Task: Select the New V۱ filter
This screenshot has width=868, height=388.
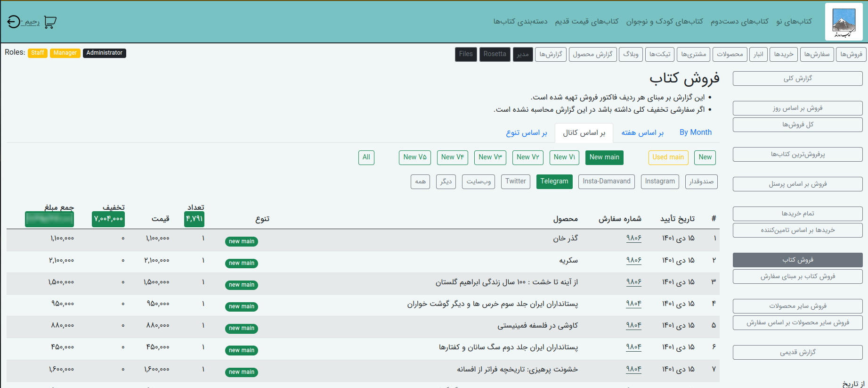Action: (x=564, y=157)
